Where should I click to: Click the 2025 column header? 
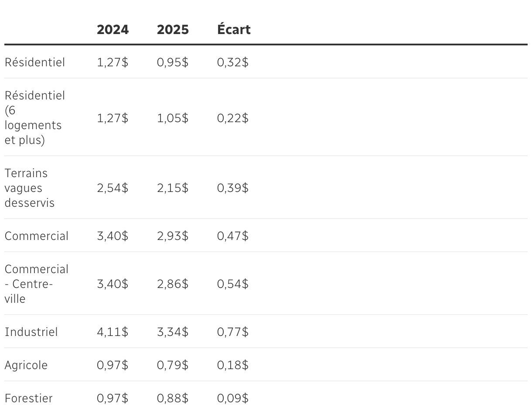(x=173, y=30)
